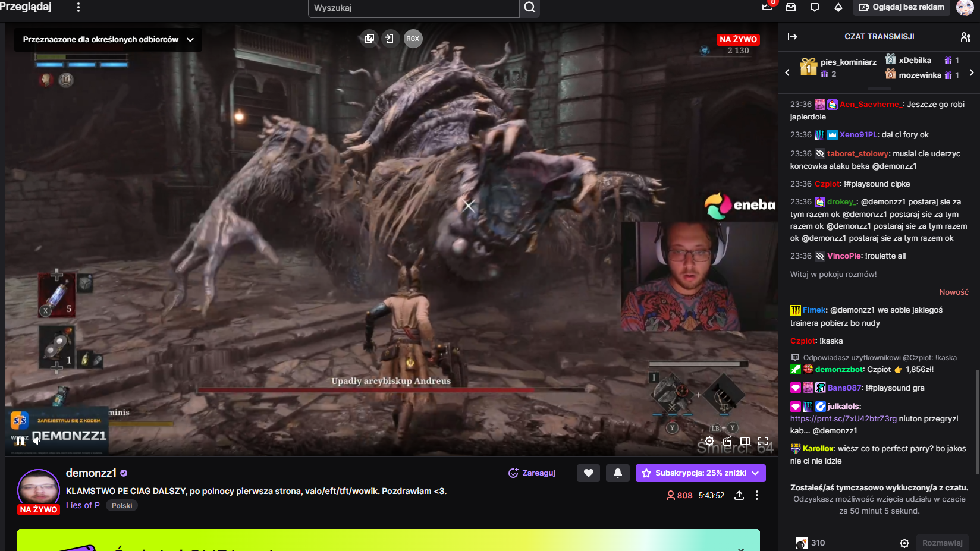
Task: Click username Bans087 in chat
Action: tap(844, 388)
